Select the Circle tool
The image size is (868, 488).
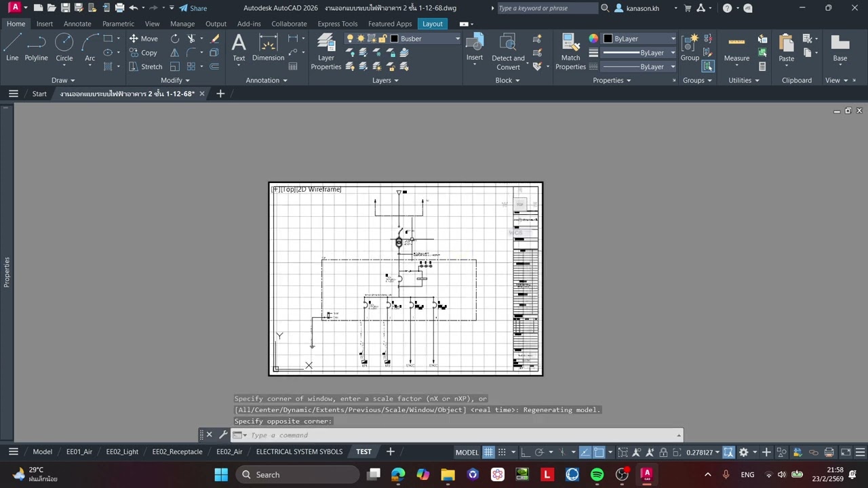pyautogui.click(x=64, y=47)
